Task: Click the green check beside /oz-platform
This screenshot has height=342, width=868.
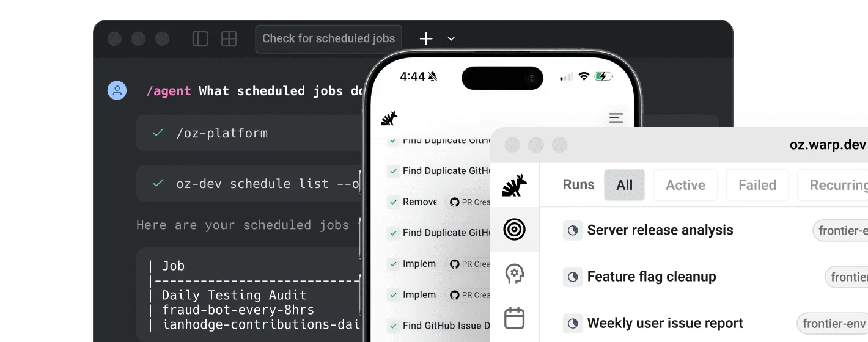Action: click(158, 133)
